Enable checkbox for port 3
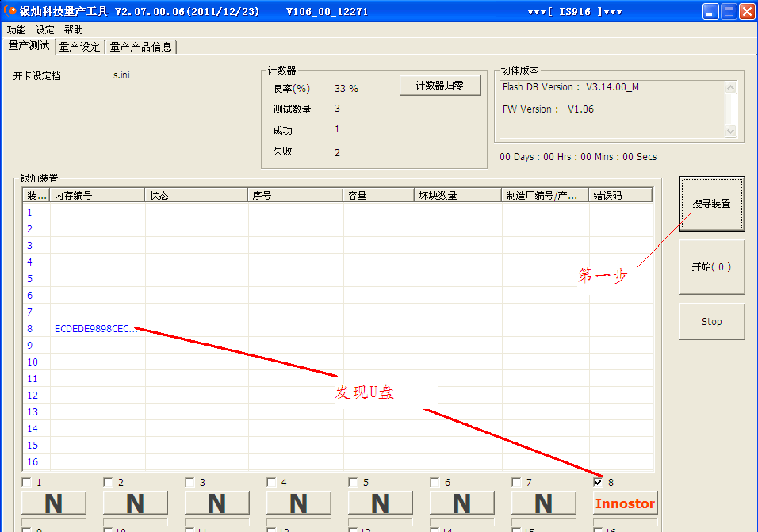Viewport: 758px width, 532px height. pyautogui.click(x=190, y=482)
